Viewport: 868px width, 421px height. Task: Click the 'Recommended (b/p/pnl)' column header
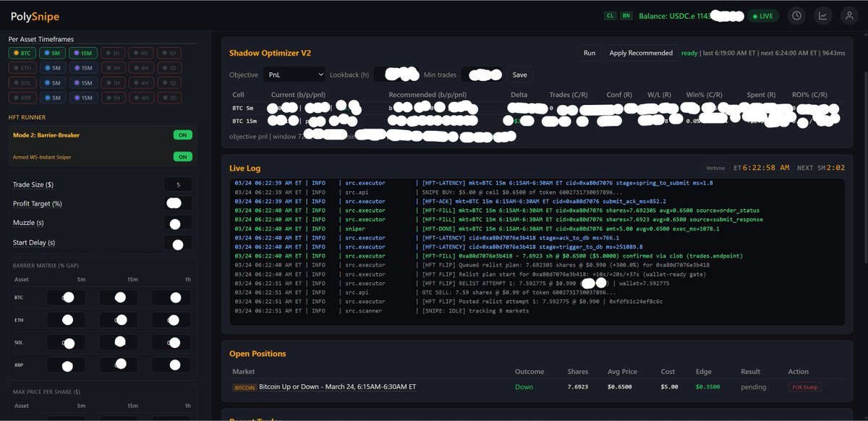[427, 95]
